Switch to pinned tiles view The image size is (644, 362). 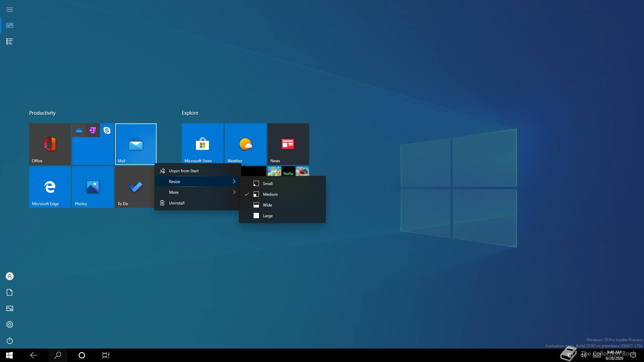pyautogui.click(x=10, y=25)
